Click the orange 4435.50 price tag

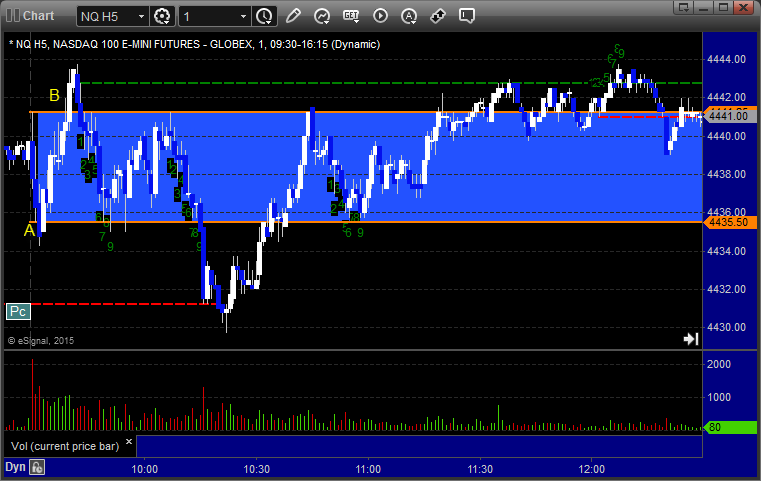(729, 222)
